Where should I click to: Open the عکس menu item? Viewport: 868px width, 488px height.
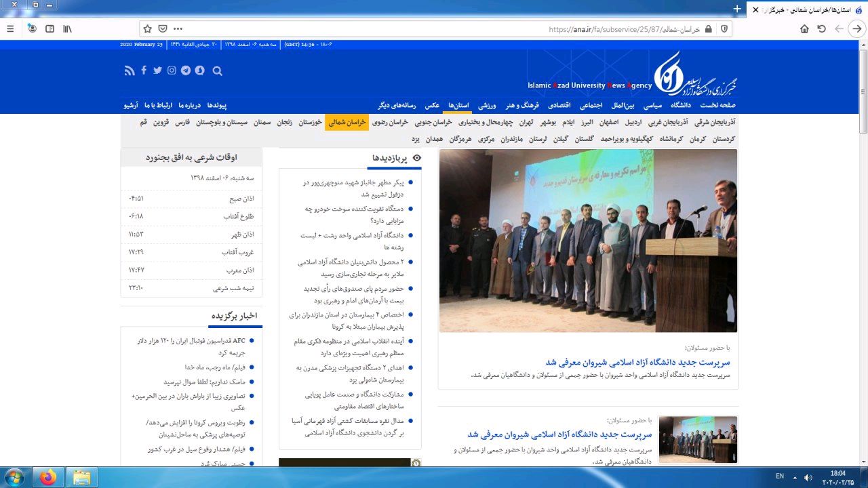pyautogui.click(x=432, y=105)
